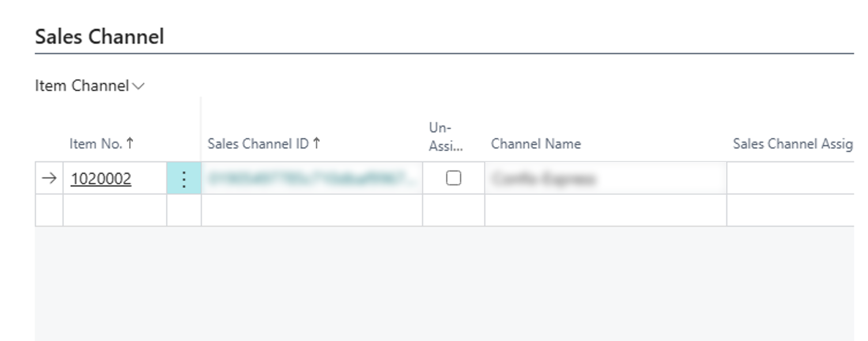
Task: Click the empty Item No. cell in new row
Action: point(114,210)
